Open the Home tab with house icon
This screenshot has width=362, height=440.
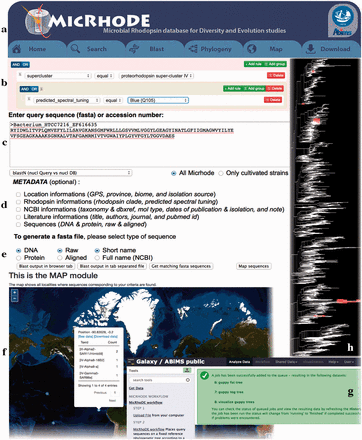pyautogui.click(x=37, y=49)
